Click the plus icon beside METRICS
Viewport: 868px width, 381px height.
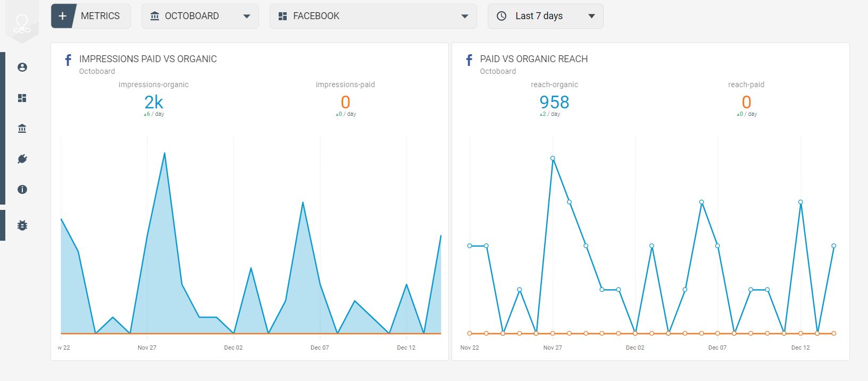[63, 16]
